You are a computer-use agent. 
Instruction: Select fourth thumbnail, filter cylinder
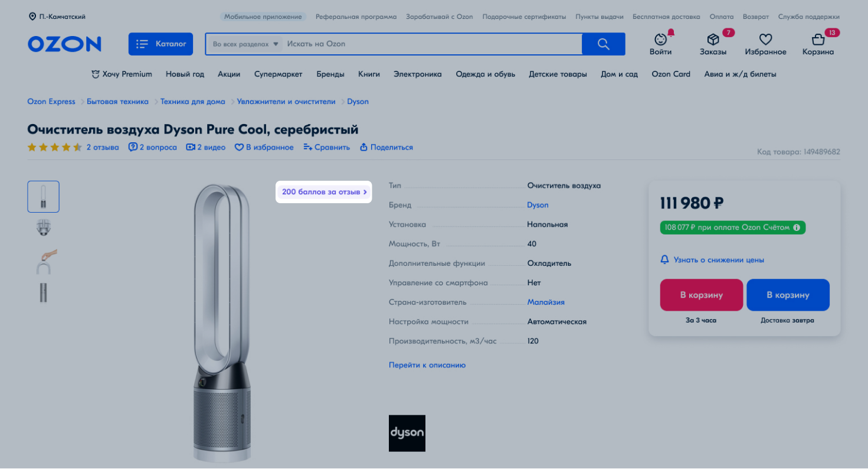[x=43, y=292]
